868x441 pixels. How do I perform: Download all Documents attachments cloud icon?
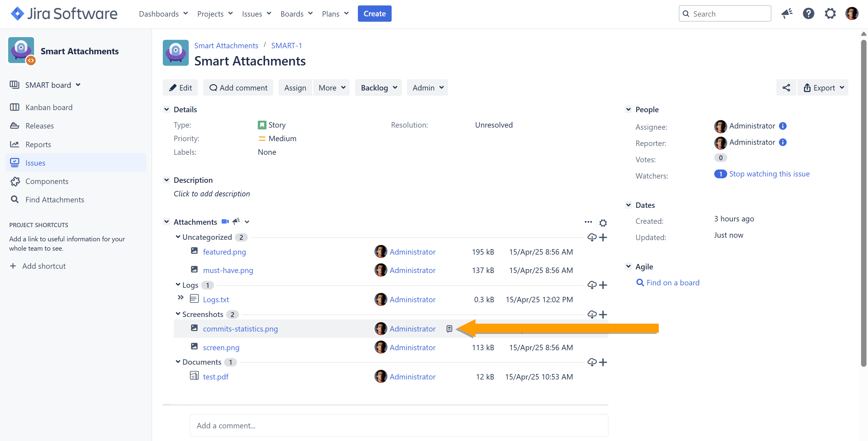592,362
